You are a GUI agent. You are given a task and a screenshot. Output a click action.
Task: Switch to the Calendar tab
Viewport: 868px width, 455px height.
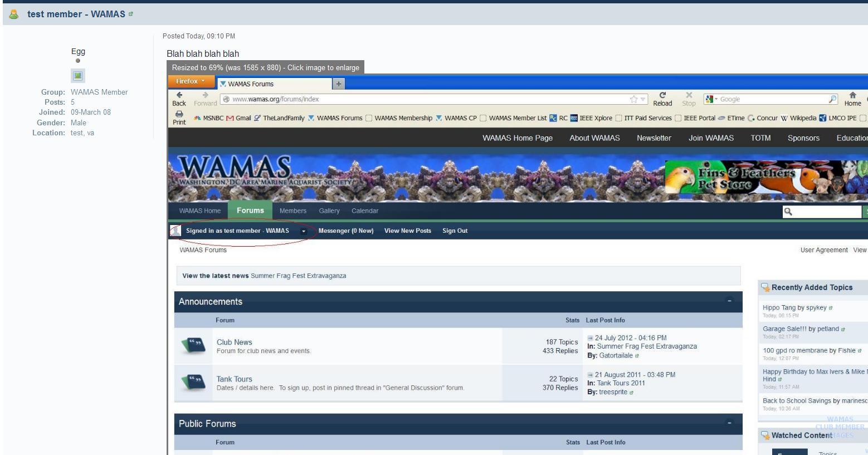click(365, 211)
